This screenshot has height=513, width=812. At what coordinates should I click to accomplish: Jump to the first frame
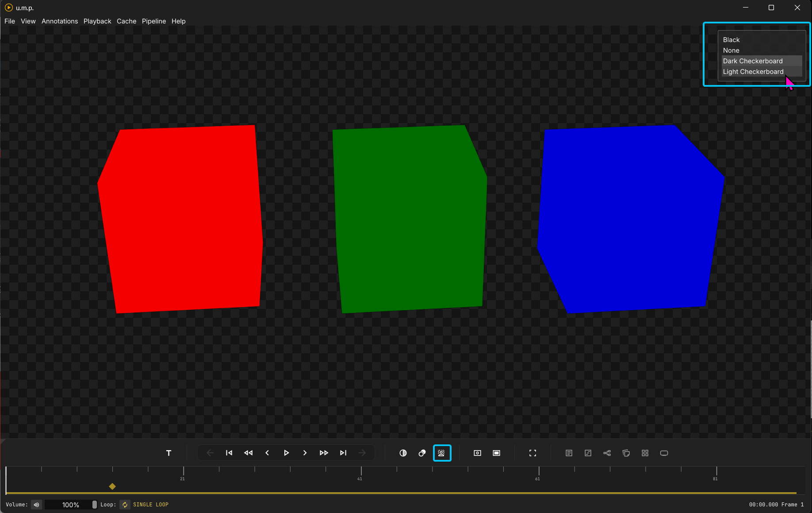pos(229,453)
